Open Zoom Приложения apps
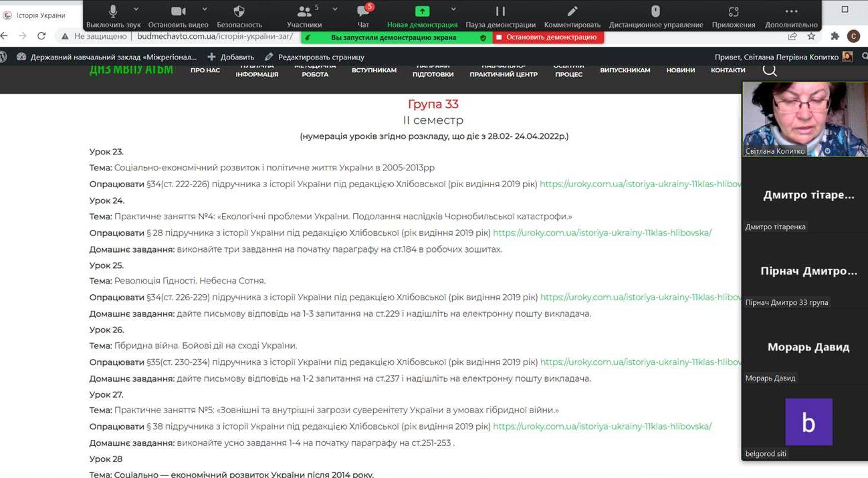The image size is (868, 478). click(x=734, y=16)
